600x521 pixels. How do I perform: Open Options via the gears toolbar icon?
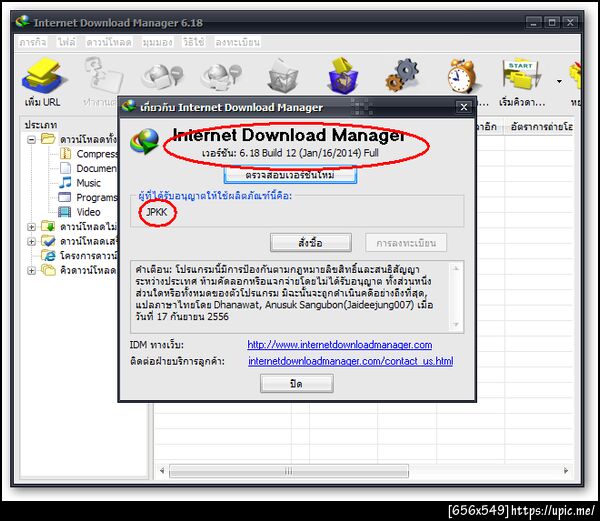[x=402, y=76]
